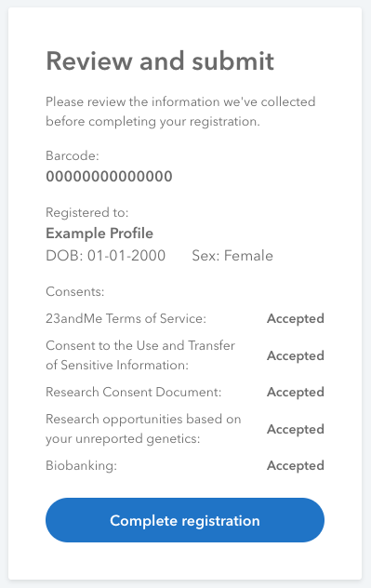
Task: Click Accepted next to Terms of Service
Action: 296,318
